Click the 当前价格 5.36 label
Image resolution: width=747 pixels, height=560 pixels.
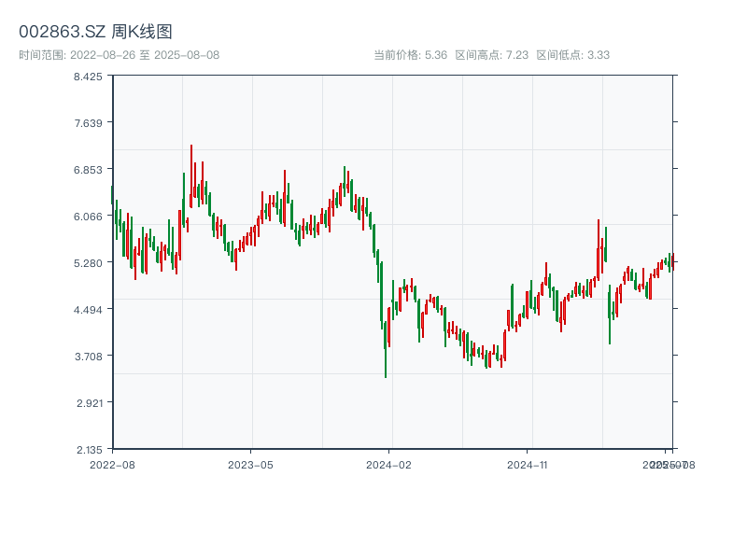[410, 55]
